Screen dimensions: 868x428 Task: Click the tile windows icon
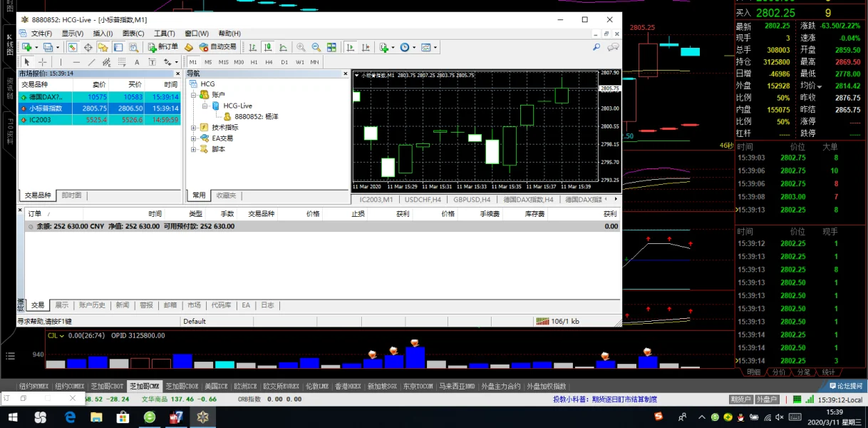(331, 47)
